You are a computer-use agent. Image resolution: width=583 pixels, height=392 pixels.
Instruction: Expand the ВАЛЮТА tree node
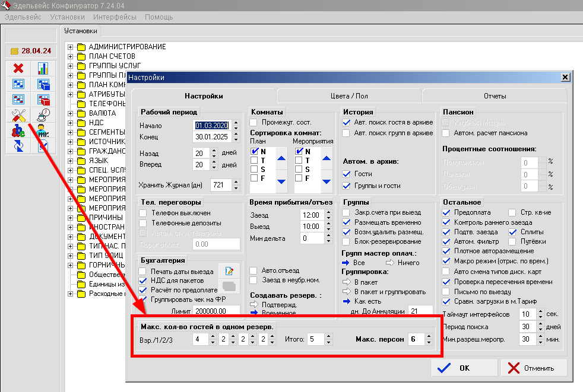click(71, 113)
